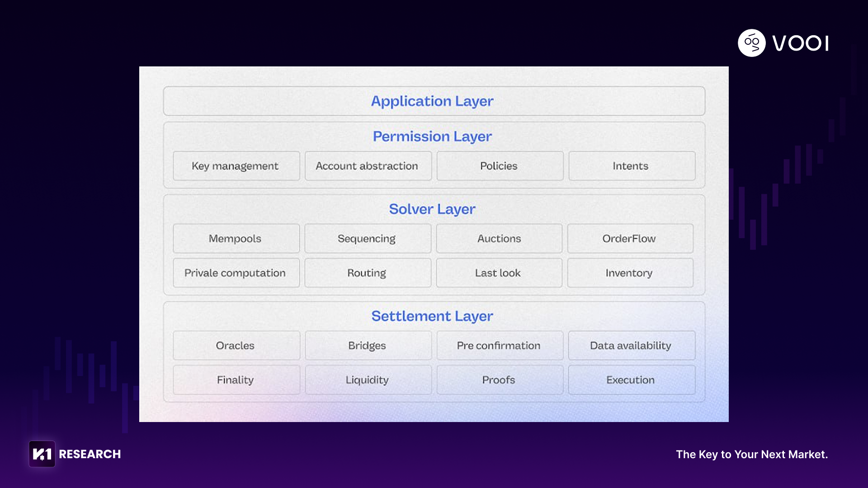Select the Policies box
This screenshot has height=488, width=868.
tap(499, 166)
